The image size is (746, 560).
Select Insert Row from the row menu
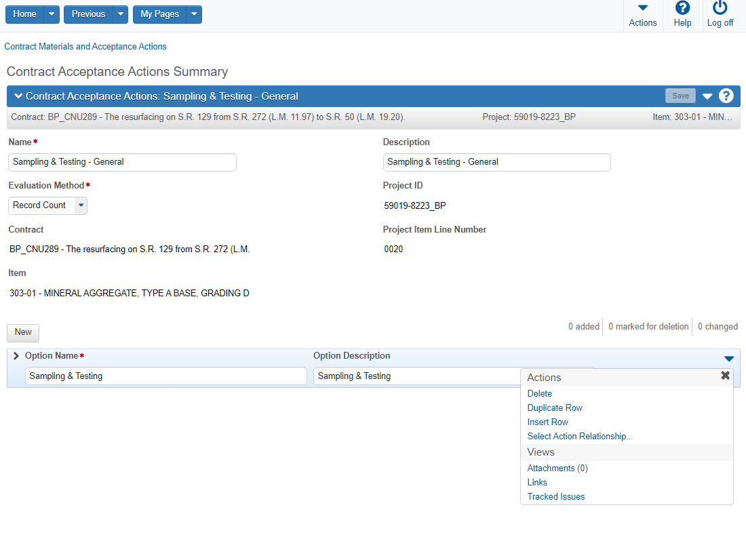[547, 422]
